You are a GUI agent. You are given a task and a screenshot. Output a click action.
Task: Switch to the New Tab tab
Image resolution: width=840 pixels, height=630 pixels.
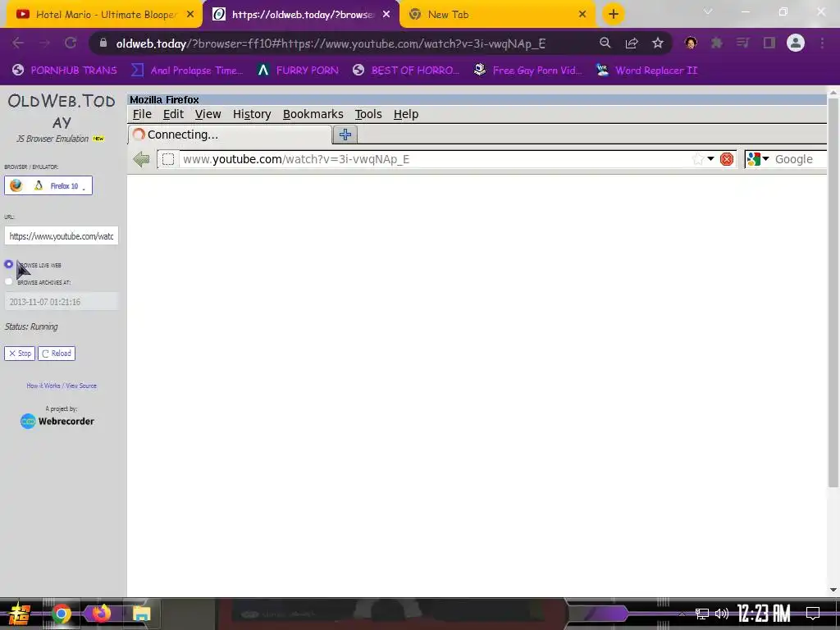[496, 15]
